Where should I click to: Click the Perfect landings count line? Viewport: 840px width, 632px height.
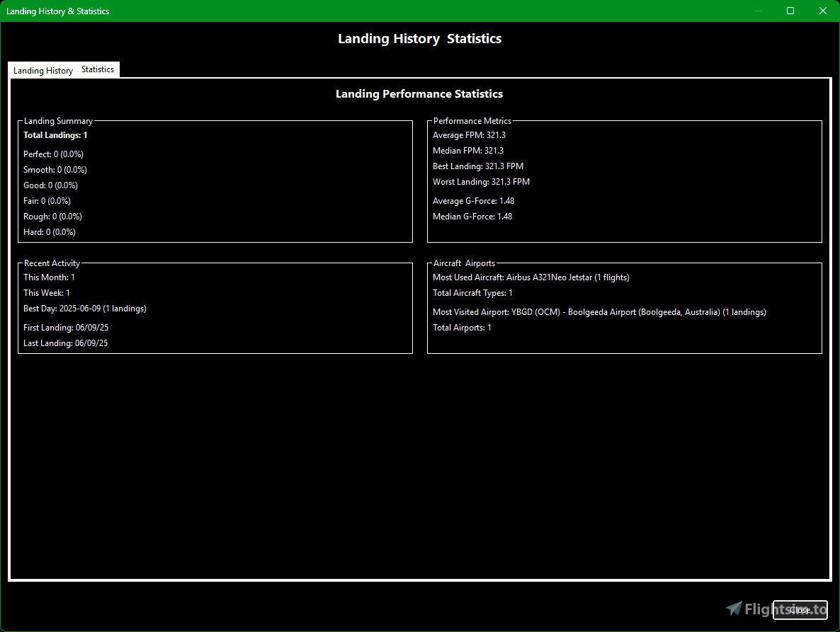click(x=53, y=154)
